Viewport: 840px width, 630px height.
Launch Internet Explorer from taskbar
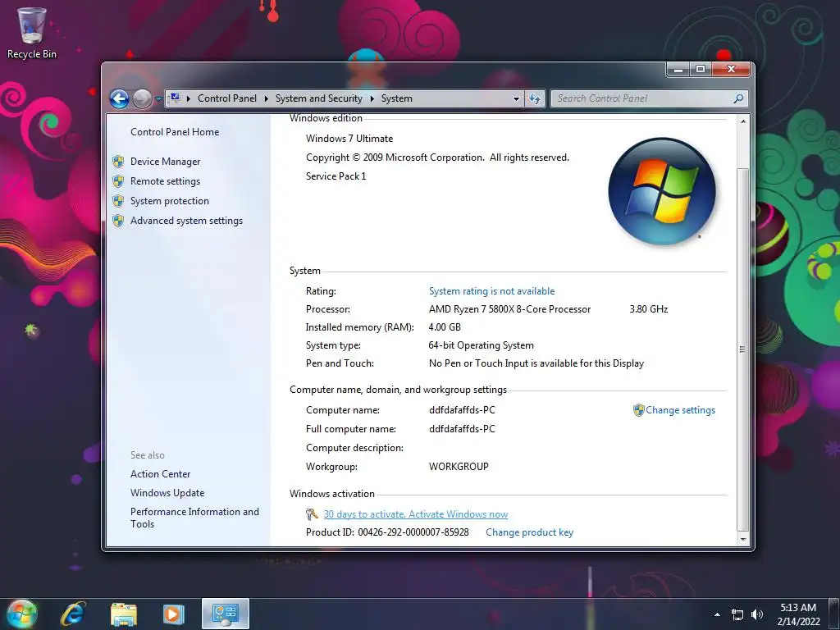[x=73, y=614]
